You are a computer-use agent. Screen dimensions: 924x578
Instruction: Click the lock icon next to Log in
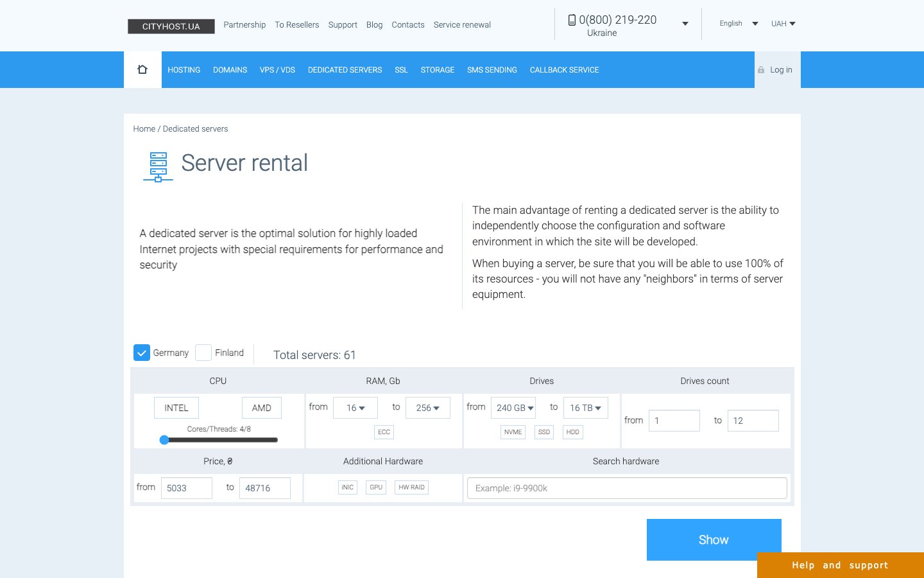pyautogui.click(x=761, y=70)
